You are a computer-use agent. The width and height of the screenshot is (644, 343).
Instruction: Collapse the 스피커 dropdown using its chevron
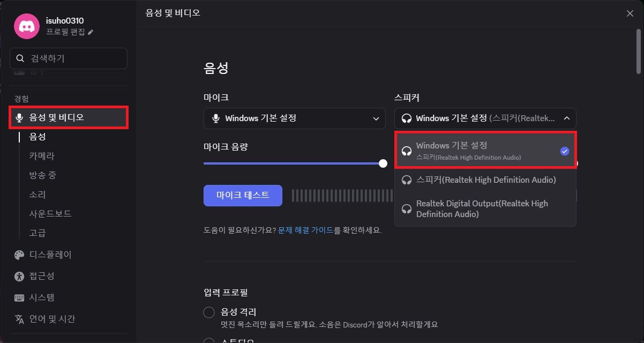[567, 118]
